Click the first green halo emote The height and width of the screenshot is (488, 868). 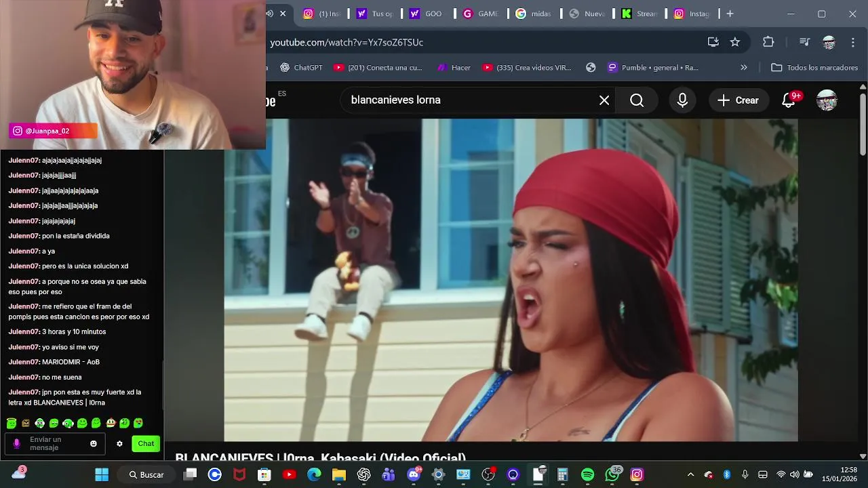click(12, 424)
